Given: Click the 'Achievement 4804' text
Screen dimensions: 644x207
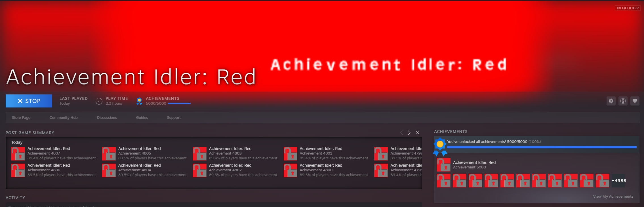Looking at the screenshot, I should (x=134, y=170).
